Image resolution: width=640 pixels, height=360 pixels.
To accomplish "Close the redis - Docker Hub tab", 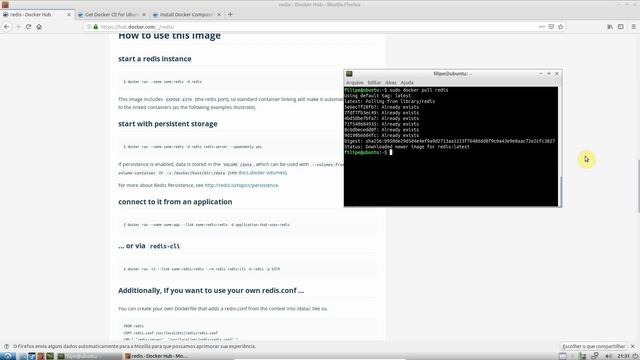I will point(69,14).
